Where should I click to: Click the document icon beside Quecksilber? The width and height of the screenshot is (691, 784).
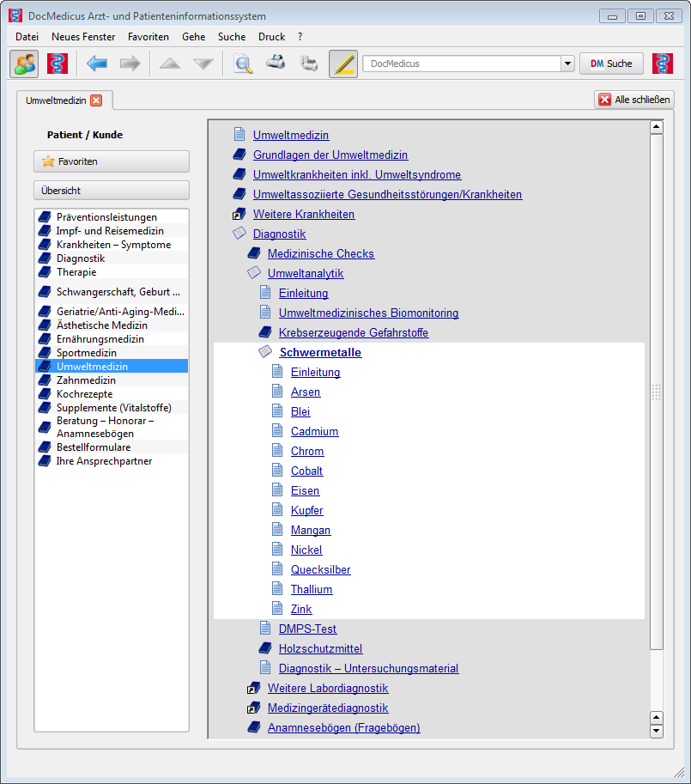(x=277, y=569)
